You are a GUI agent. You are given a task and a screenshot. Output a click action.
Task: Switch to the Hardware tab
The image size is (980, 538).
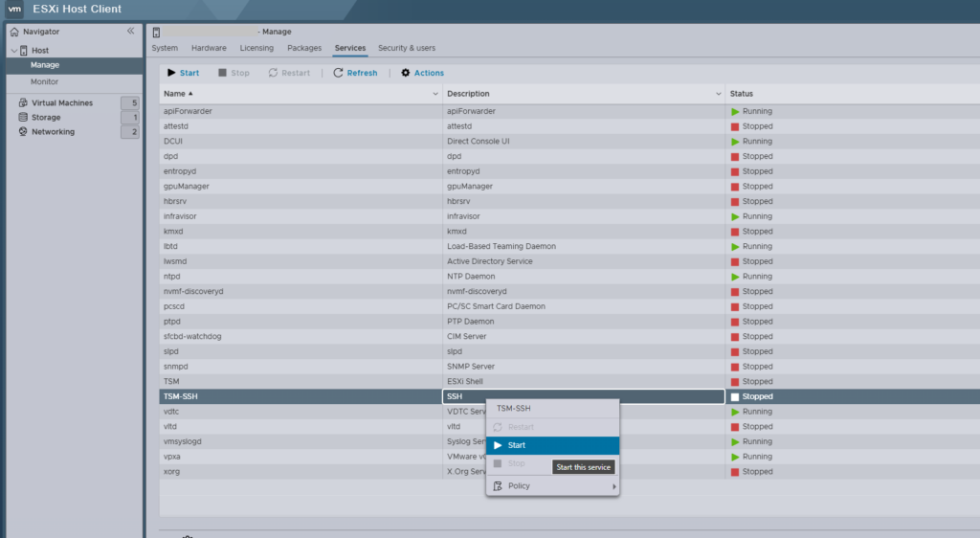(209, 48)
